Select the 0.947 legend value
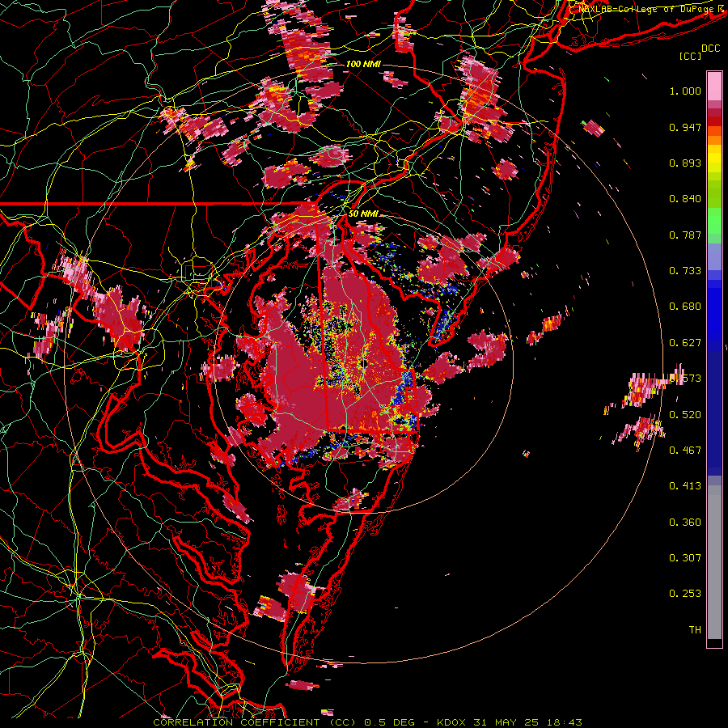The image size is (728, 728). point(685,127)
